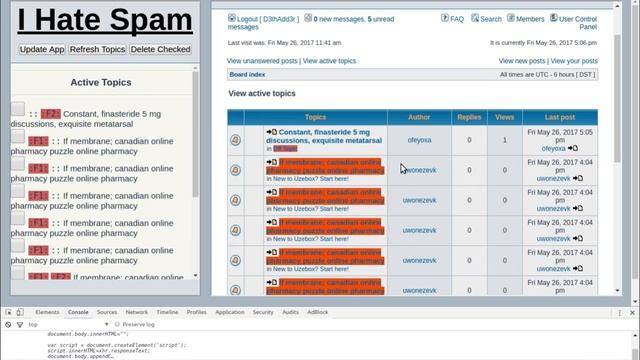The width and height of the screenshot is (640, 360).
Task: Click 'All times are UTC - 6 hours [ DST ]'
Action: tap(548, 75)
